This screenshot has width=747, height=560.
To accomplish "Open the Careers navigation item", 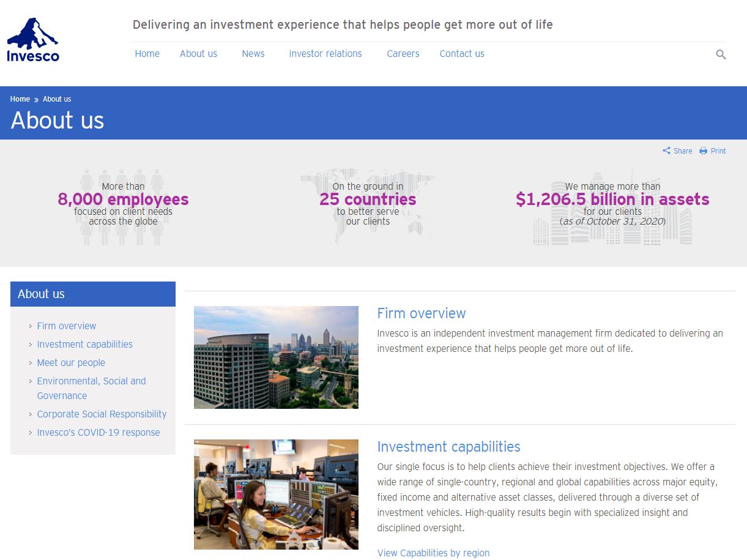I will pos(403,54).
